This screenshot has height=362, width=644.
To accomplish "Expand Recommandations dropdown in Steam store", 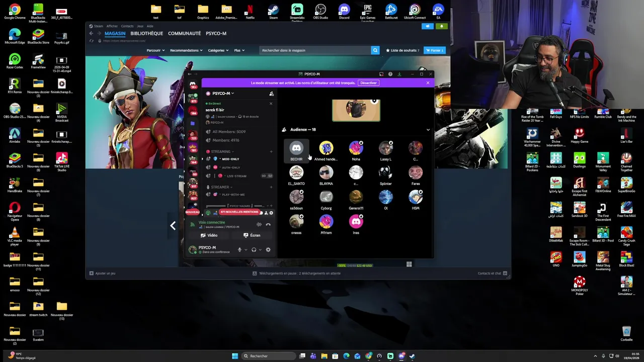I will click(186, 50).
